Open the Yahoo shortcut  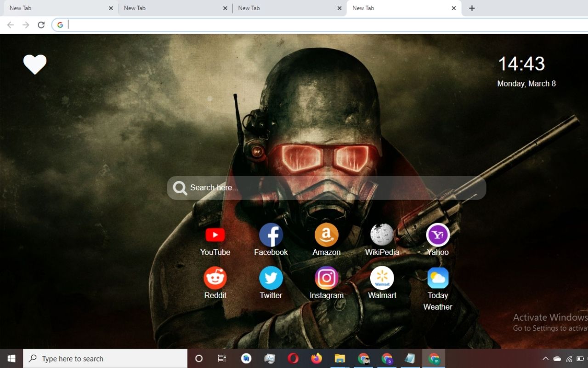click(x=437, y=235)
